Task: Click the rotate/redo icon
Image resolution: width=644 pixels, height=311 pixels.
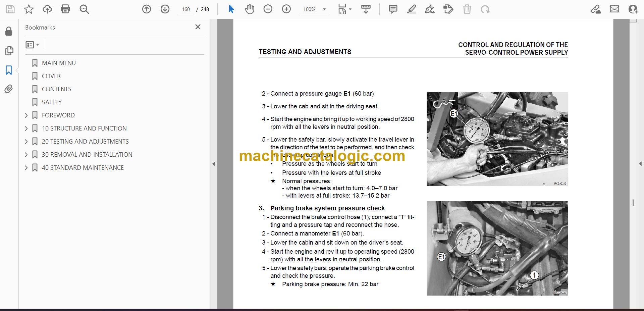Action: click(x=485, y=9)
